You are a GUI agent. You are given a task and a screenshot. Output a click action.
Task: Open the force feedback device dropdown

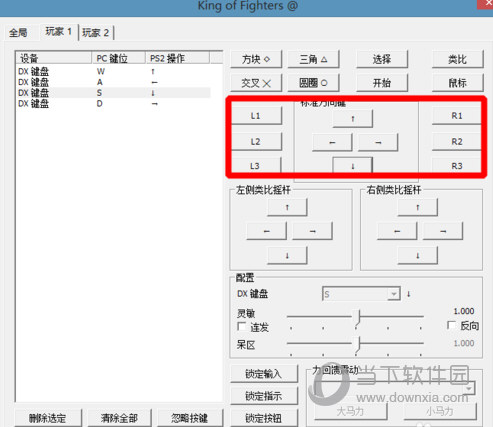[394, 388]
